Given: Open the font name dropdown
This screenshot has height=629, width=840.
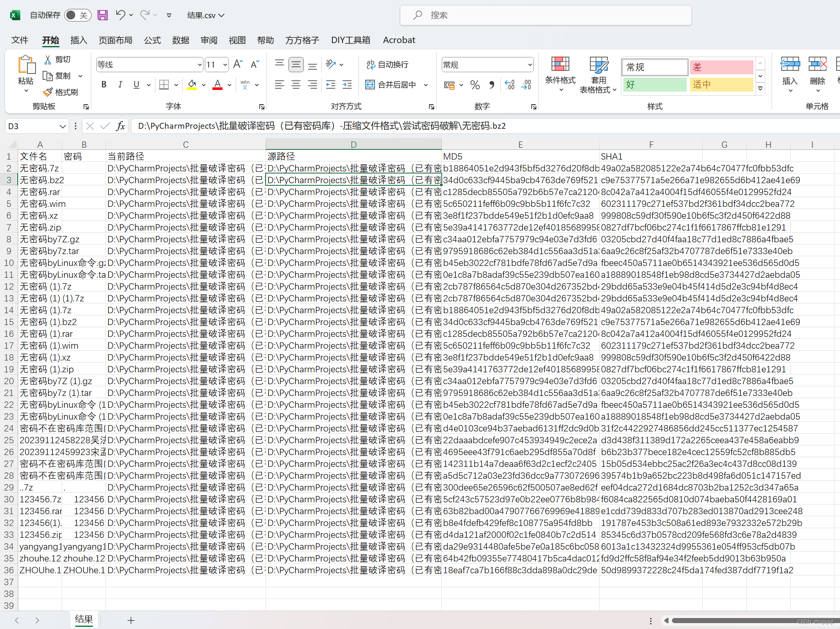Looking at the screenshot, I should click(199, 65).
